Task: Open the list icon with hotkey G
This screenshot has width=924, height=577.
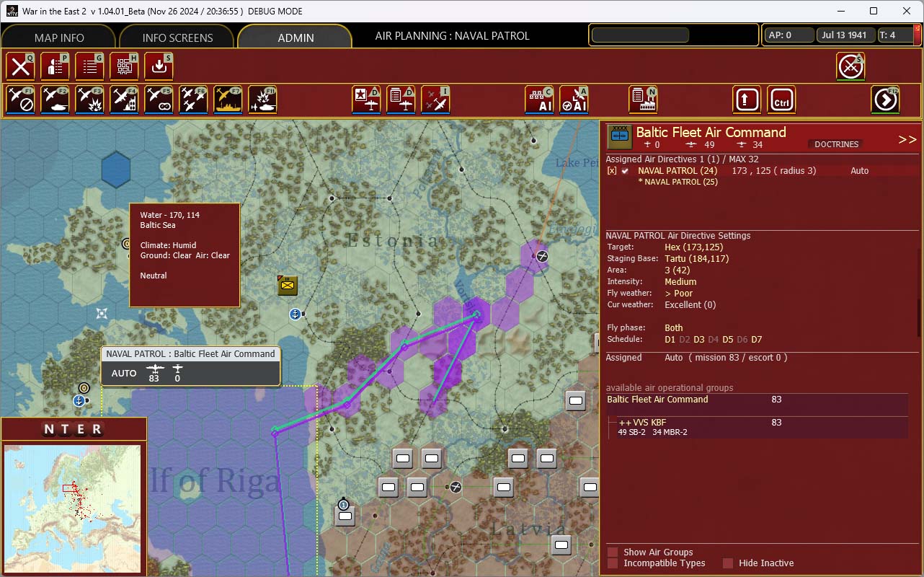Action: (x=89, y=66)
